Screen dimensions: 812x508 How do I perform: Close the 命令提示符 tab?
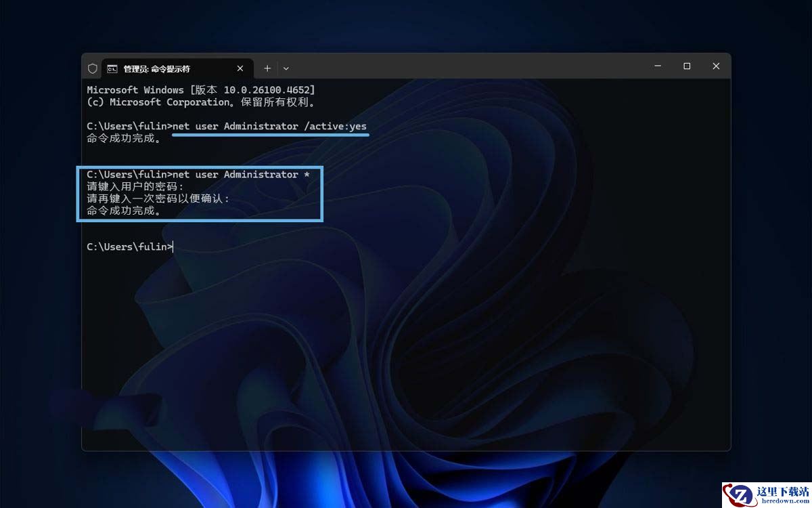[240, 68]
